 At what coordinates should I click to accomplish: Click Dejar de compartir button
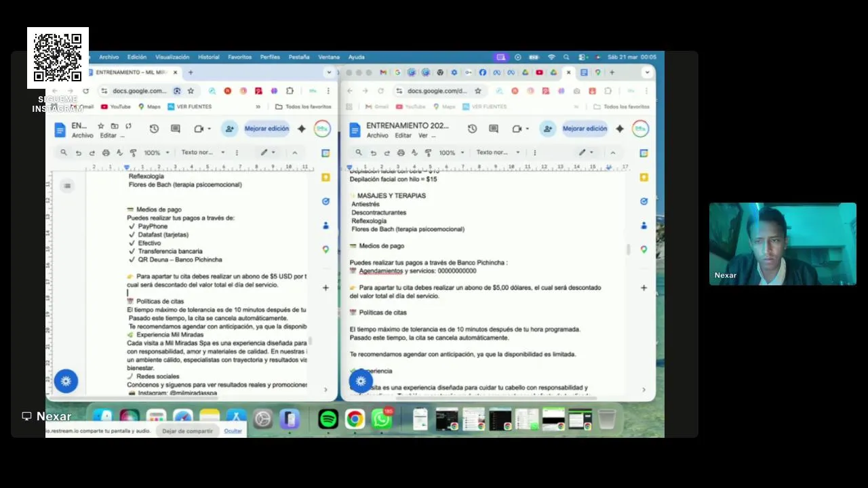pyautogui.click(x=187, y=431)
